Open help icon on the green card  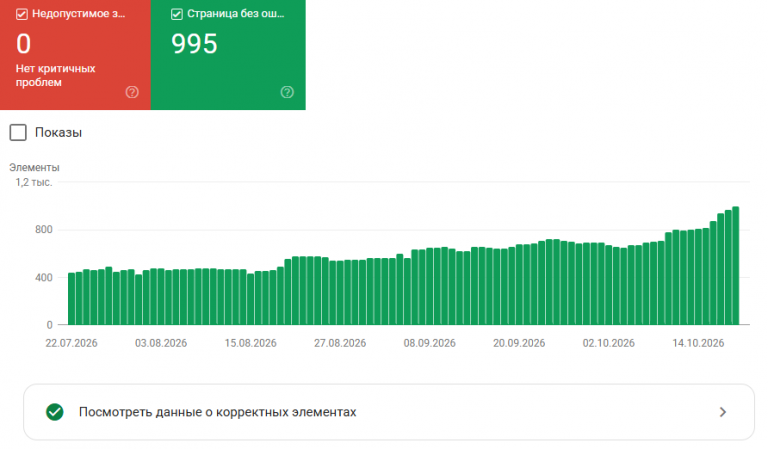(x=287, y=92)
